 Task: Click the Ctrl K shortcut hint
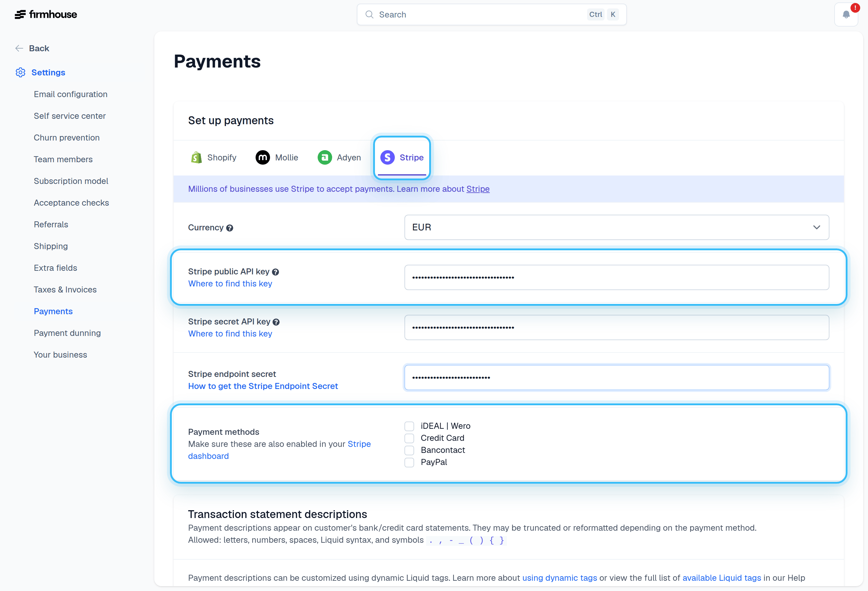click(x=602, y=14)
